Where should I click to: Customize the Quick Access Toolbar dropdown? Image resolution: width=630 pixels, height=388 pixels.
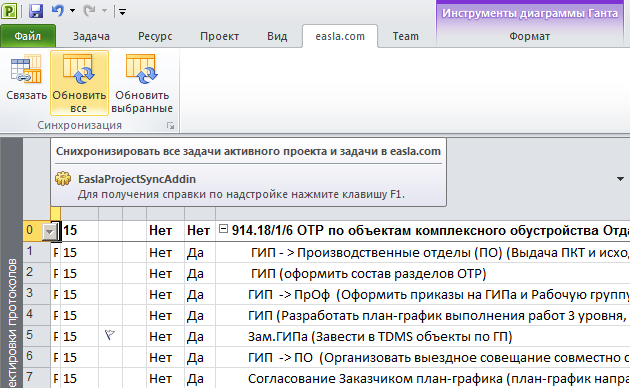[123, 12]
